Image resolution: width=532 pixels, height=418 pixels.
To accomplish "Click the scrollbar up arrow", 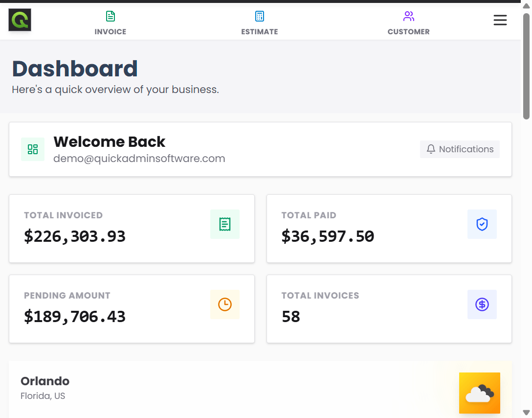I will pyautogui.click(x=526, y=6).
